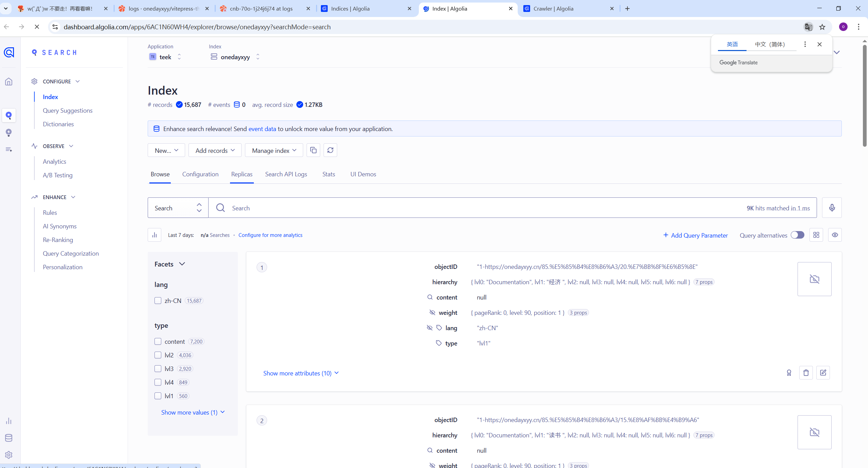The image size is (868, 468).
Task: Click the event data link
Action: [x=262, y=129]
